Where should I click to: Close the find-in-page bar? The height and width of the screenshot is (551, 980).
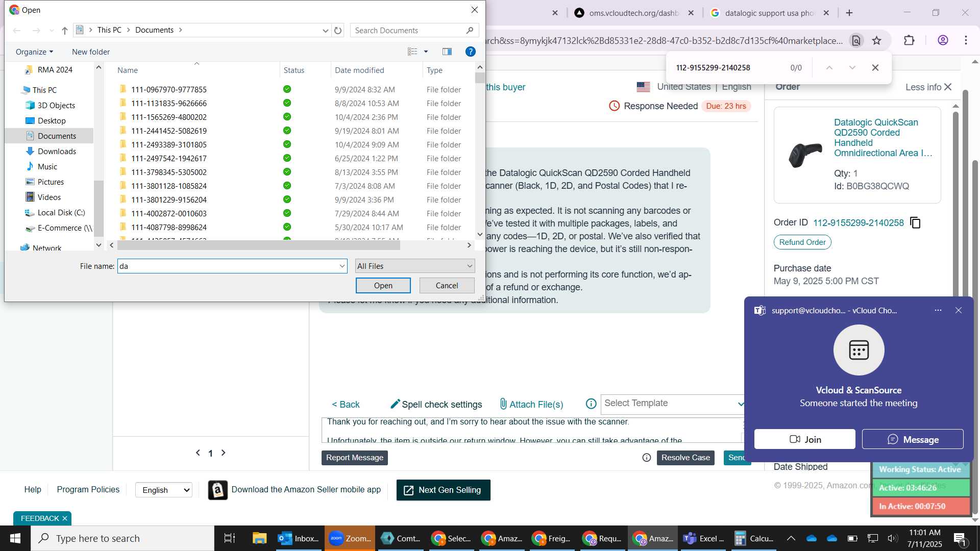(x=875, y=68)
